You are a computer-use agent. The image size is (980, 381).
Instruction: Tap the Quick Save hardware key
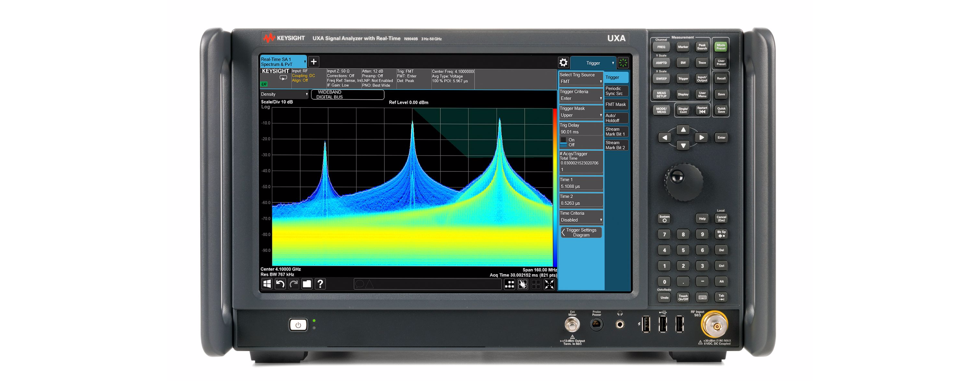click(x=721, y=110)
